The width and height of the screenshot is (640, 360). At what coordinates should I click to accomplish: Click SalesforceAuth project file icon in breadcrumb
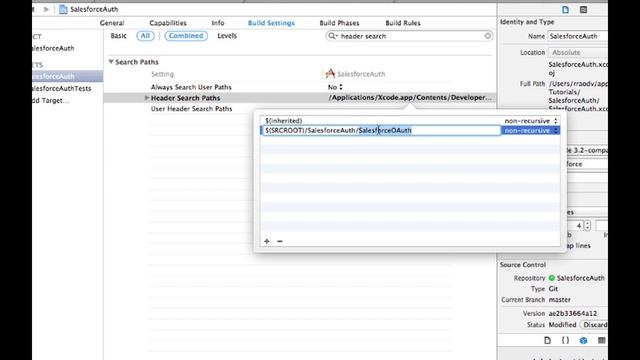(x=63, y=9)
